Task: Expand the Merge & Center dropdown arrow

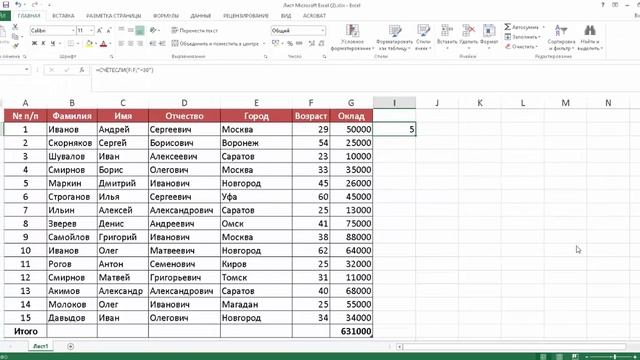Action: pos(264,43)
